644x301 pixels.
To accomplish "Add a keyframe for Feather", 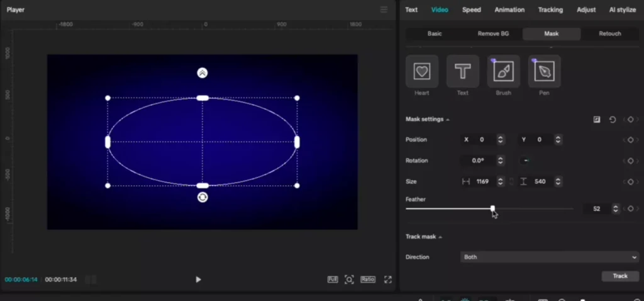I will pos(630,208).
